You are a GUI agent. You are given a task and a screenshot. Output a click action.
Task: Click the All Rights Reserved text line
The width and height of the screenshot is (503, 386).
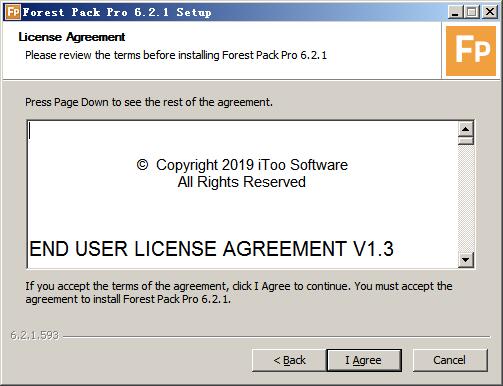point(242,182)
